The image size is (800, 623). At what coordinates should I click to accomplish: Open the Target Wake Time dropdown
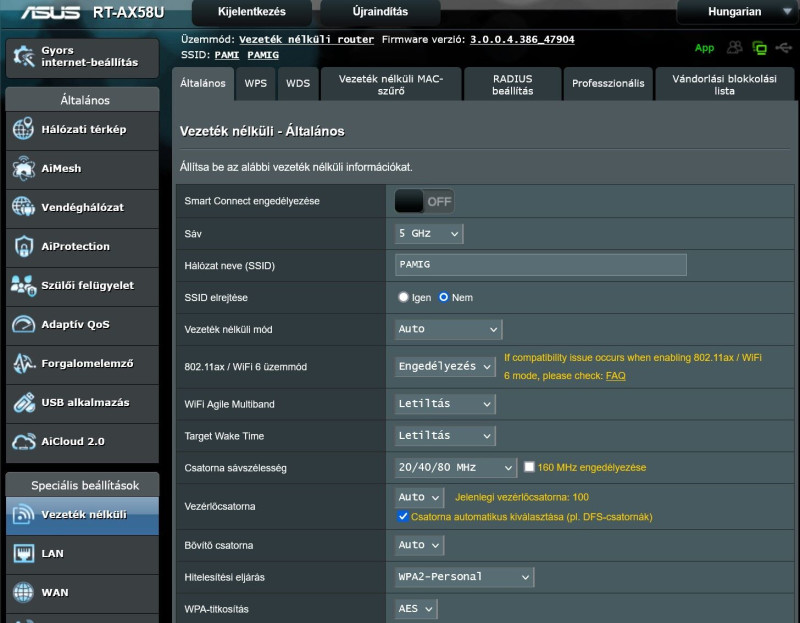pyautogui.click(x=445, y=436)
